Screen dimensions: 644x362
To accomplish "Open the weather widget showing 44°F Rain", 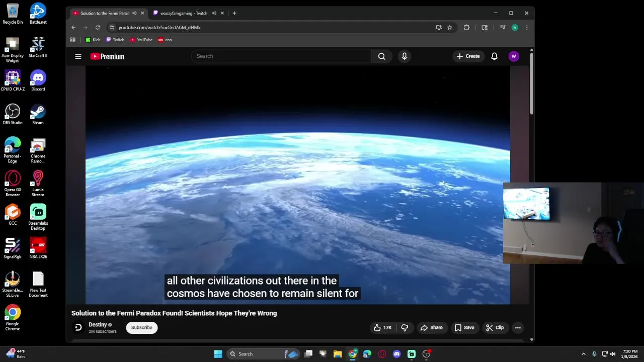I will coord(15,354).
